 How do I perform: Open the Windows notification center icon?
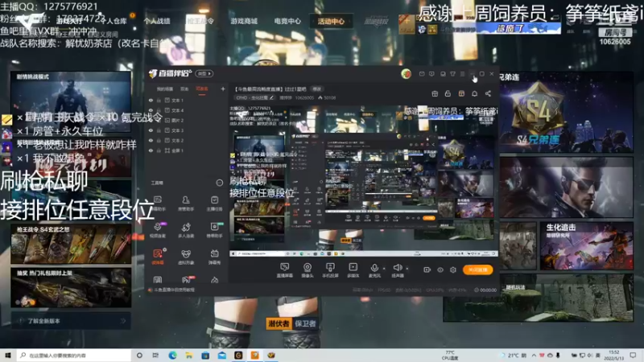(633, 356)
